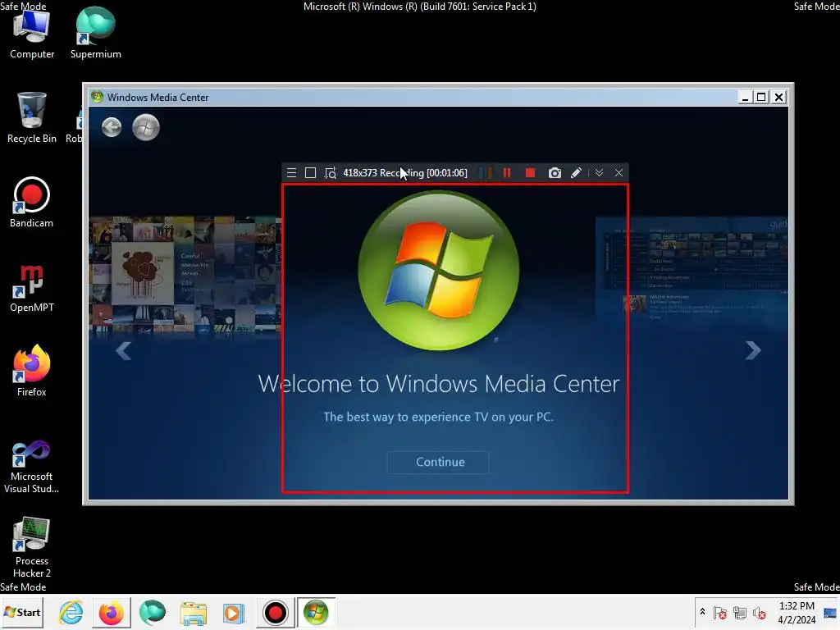840x630 pixels.
Task: Launch the Firefox desktop shortcut
Action: pyautogui.click(x=32, y=371)
